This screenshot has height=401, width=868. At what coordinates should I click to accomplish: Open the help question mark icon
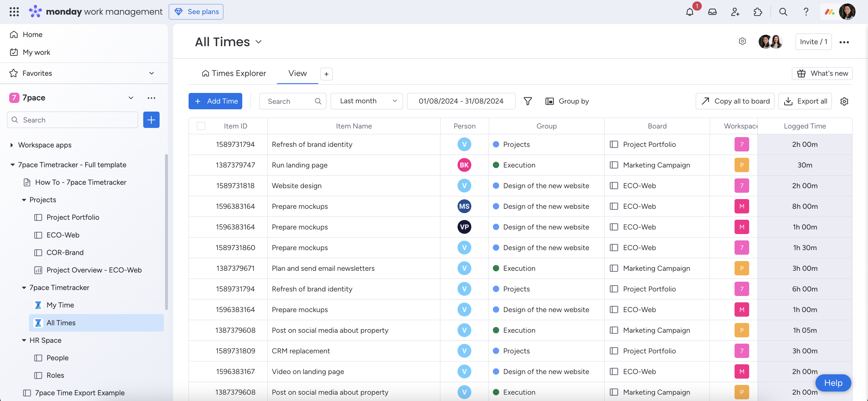point(806,12)
